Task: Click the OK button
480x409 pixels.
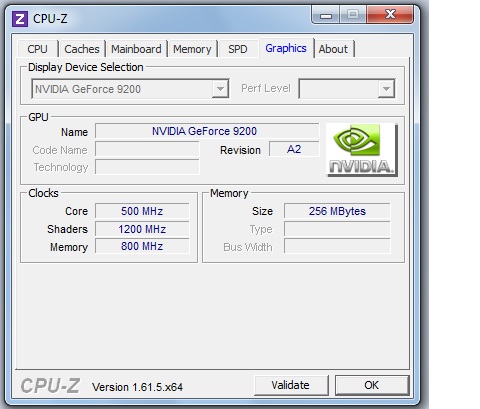Action: 371,385
